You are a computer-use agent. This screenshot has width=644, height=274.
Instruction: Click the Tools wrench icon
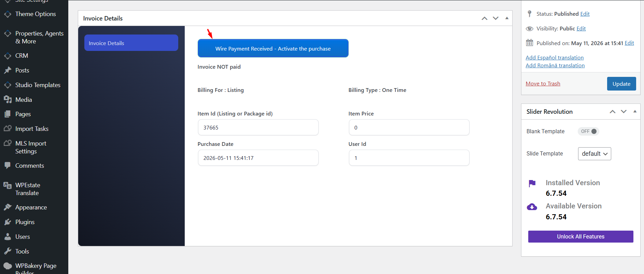[8, 251]
